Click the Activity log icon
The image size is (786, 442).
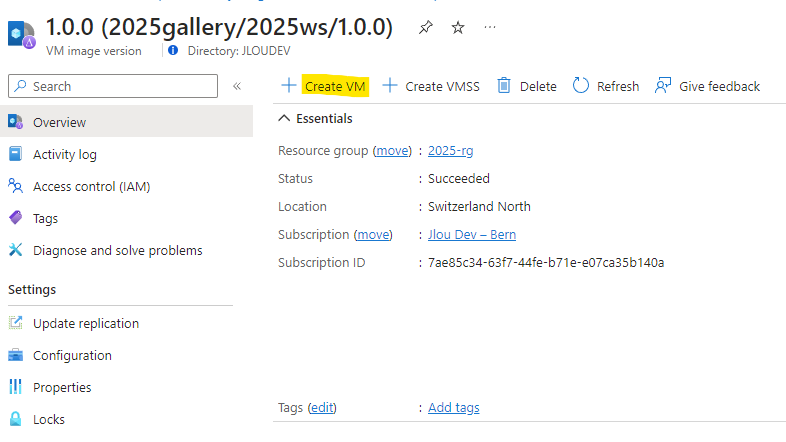(16, 154)
